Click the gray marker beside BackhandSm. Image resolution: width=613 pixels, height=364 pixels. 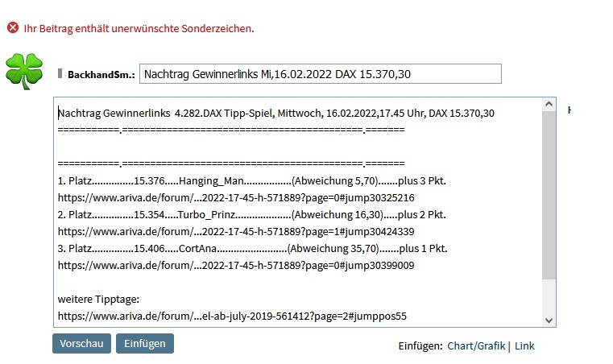coord(60,73)
